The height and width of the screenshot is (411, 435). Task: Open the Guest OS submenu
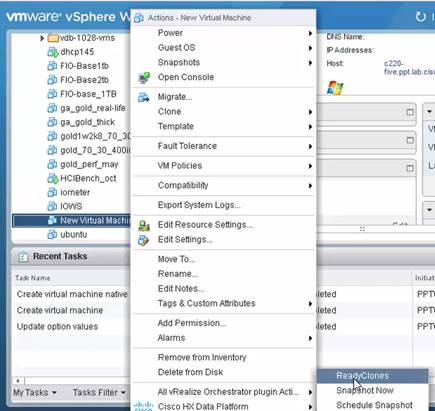224,48
